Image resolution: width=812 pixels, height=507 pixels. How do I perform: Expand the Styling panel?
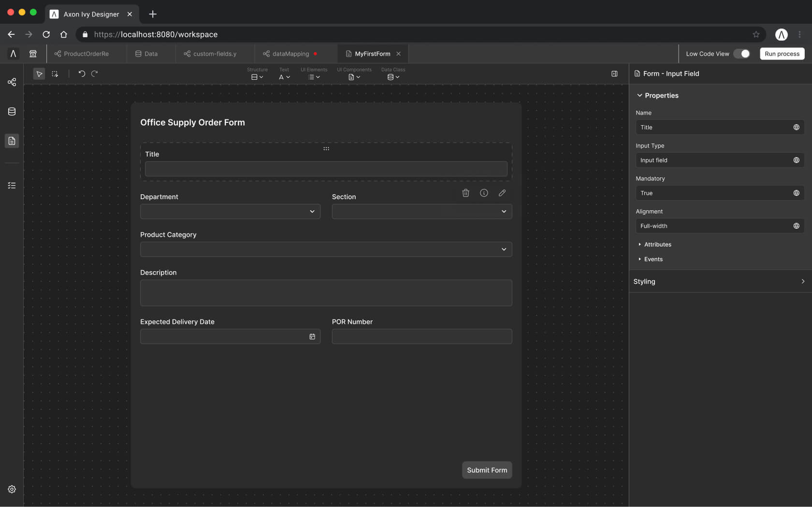tap(720, 281)
